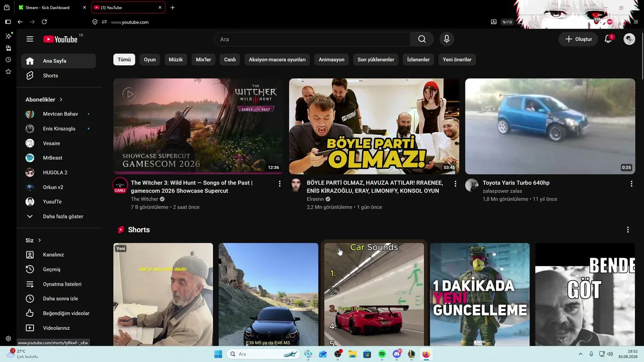This screenshot has width=644, height=362.
Task: Click the YouTube search input field
Action: click(x=312, y=39)
